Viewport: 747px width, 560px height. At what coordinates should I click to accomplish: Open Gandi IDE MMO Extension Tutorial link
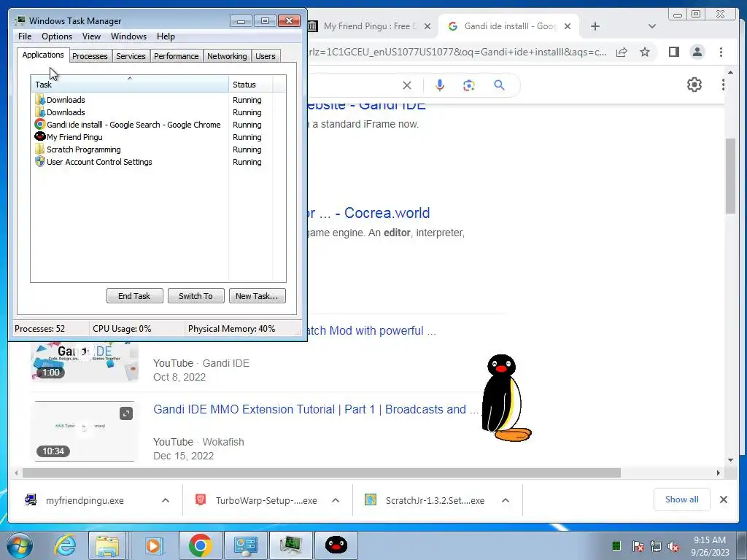pos(315,410)
